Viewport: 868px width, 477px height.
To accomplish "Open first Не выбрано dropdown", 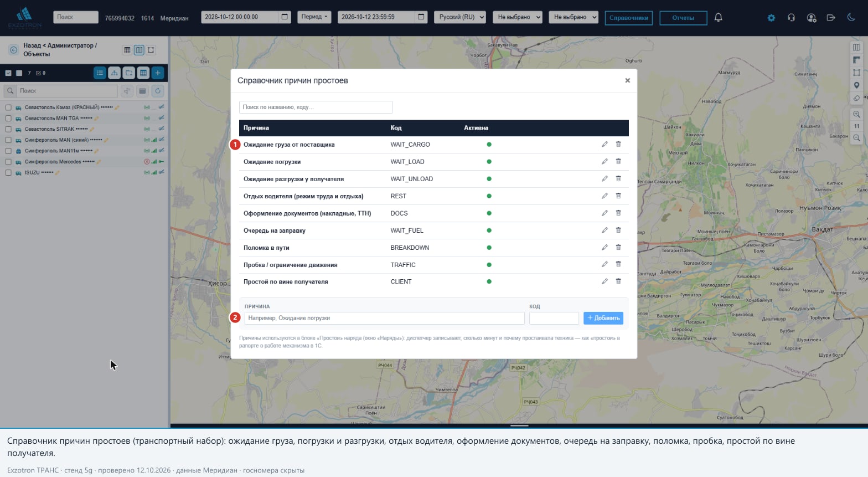I will [x=519, y=17].
